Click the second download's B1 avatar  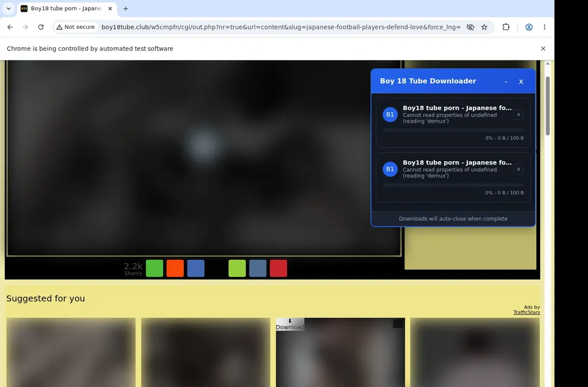tap(390, 169)
